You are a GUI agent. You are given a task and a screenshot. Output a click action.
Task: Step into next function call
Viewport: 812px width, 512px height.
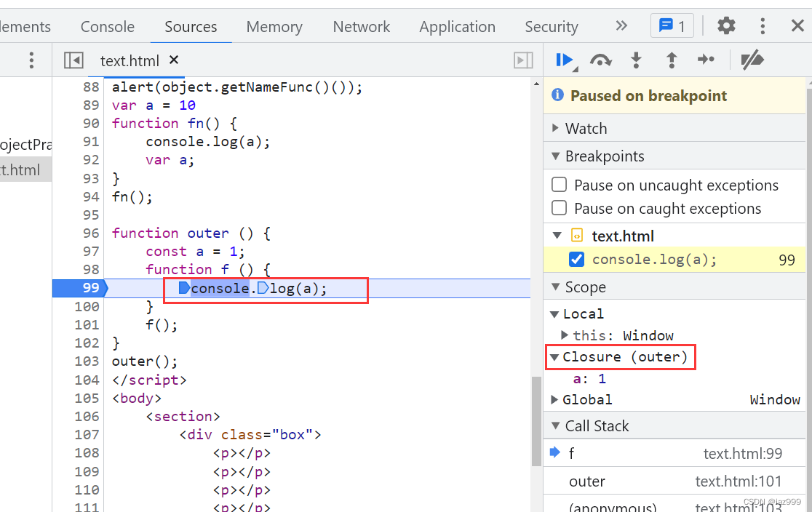click(636, 60)
